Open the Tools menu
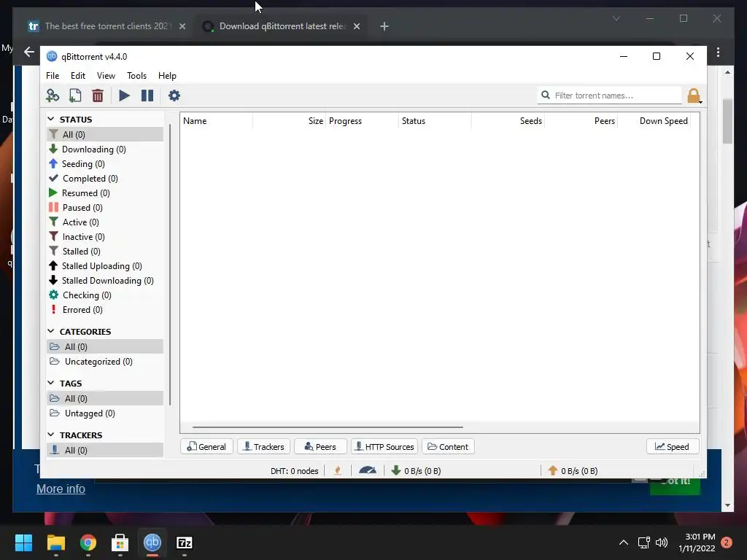 136,76
